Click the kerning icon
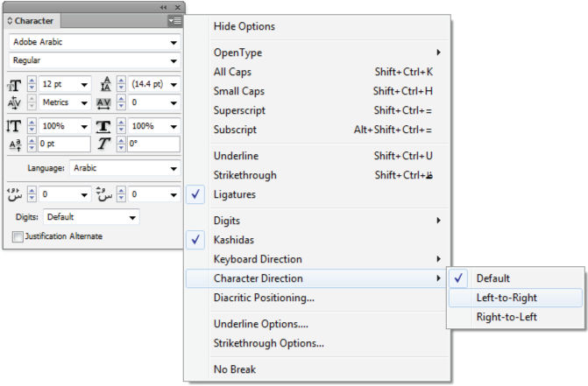 coord(14,102)
